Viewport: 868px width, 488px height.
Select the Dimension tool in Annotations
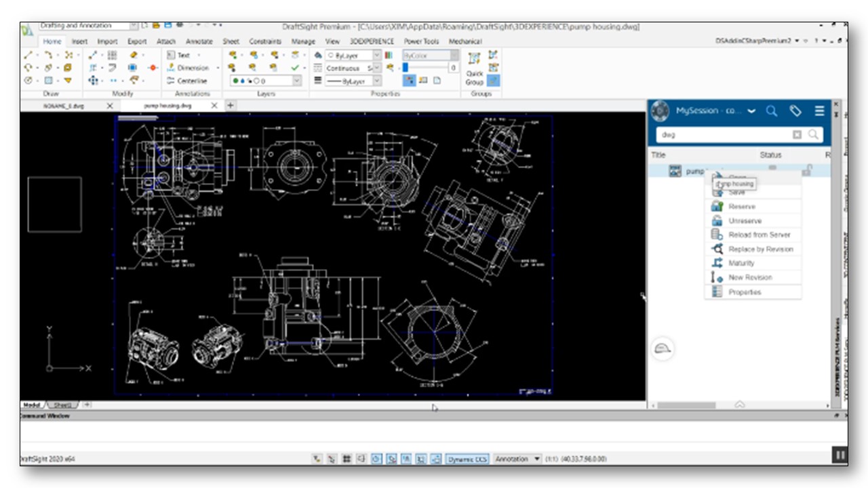pyautogui.click(x=188, y=68)
